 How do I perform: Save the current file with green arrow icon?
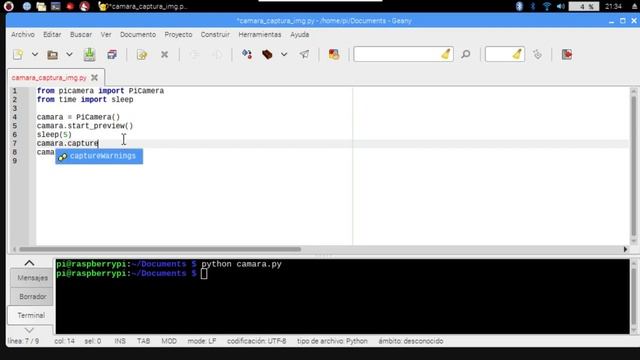point(89,54)
